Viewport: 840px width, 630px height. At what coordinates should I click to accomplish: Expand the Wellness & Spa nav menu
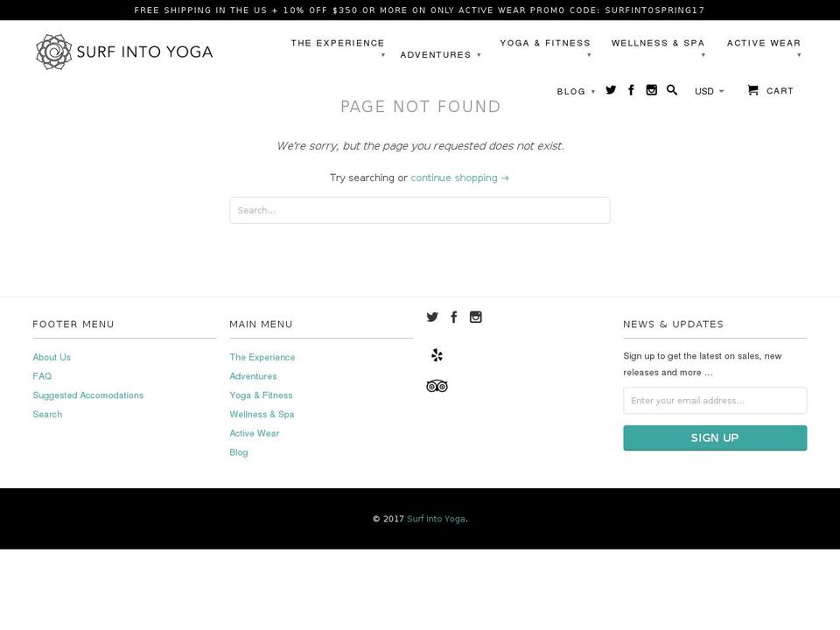658,48
